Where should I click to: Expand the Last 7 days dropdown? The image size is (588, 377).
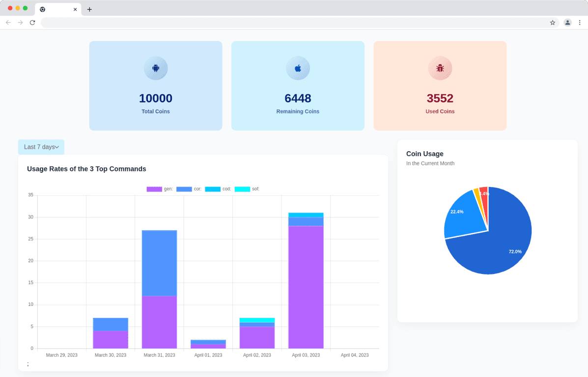coord(41,147)
